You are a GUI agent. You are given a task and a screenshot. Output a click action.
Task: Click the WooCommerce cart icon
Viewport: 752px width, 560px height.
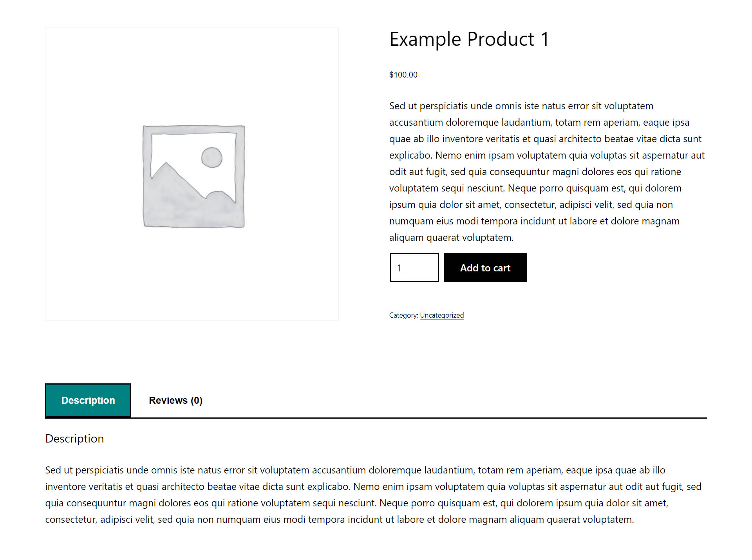[x=485, y=267]
